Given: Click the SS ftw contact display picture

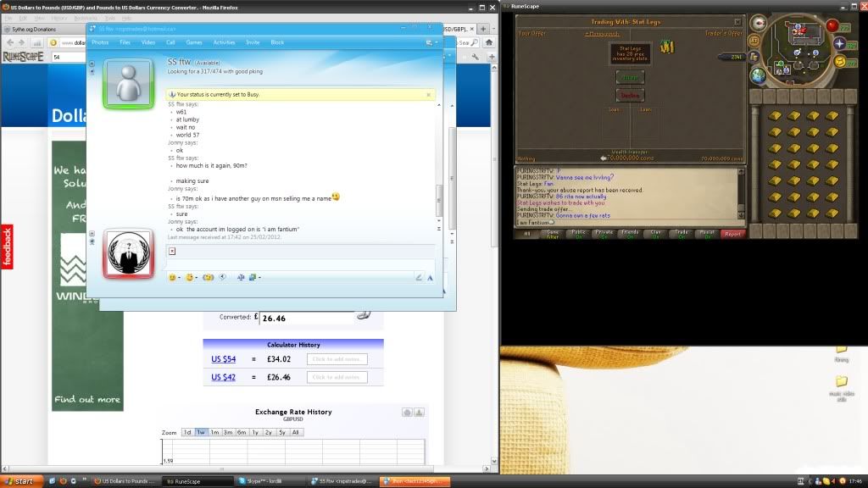Looking at the screenshot, I should [129, 84].
